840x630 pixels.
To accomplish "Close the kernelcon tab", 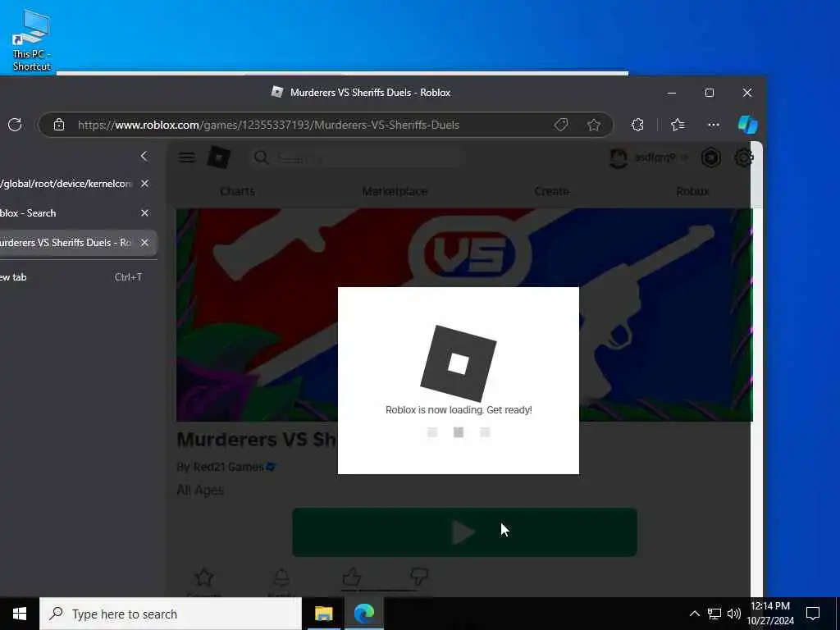I will [x=144, y=183].
